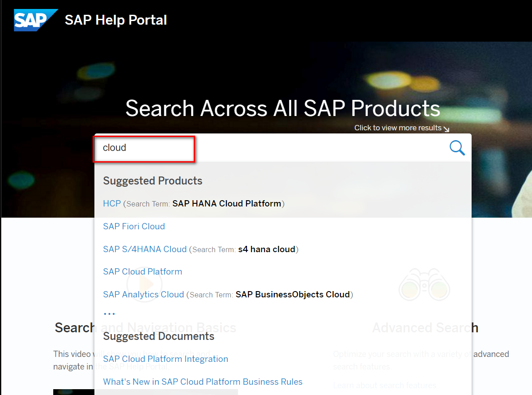The image size is (532, 395).
Task: Click the 'Search Across All SAP Products' heading
Action: pyautogui.click(x=283, y=108)
